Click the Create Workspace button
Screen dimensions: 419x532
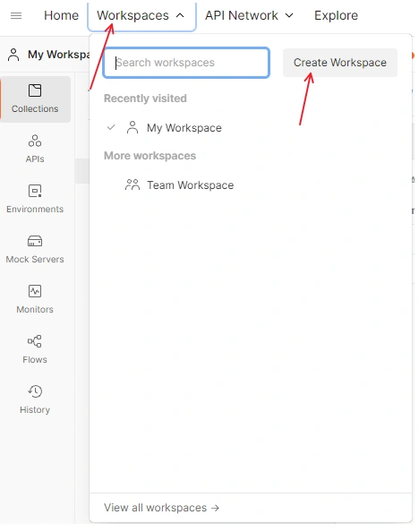[340, 63]
